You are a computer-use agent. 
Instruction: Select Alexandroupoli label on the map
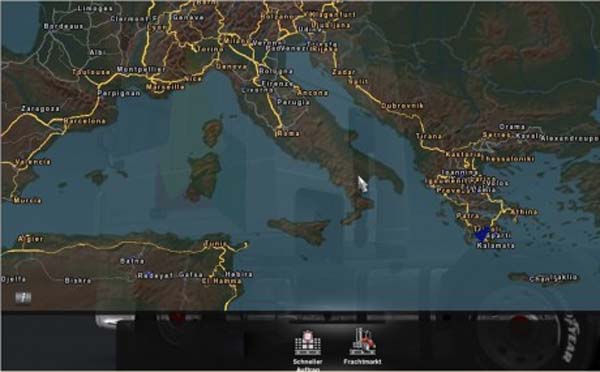tap(570, 138)
